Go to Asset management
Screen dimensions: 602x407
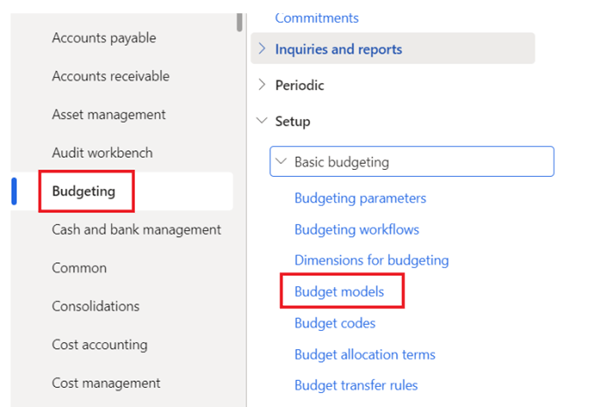click(x=108, y=115)
